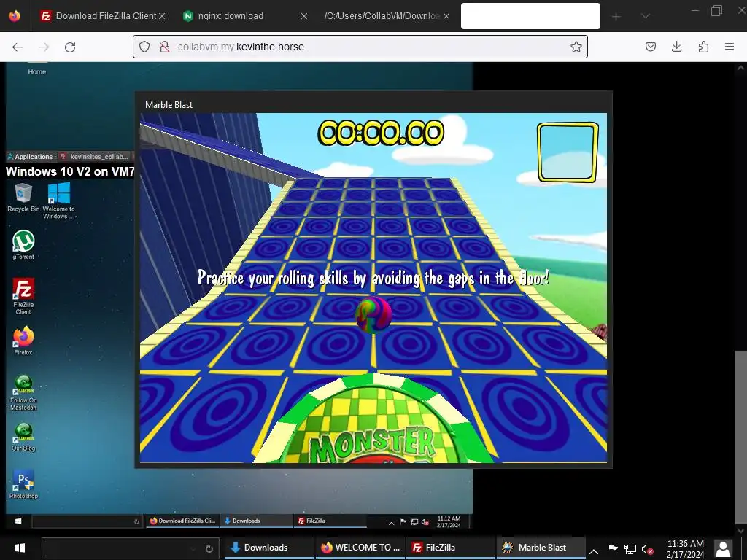Screen dimensions: 747x560
Task: Open Downloads on the inner taskbar
Action: point(256,521)
